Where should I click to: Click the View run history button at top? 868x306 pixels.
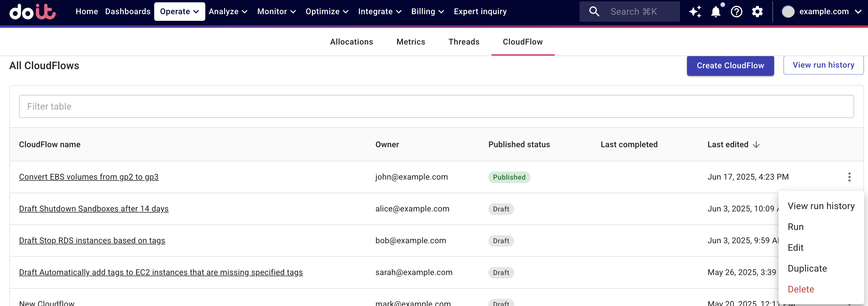coord(823,65)
